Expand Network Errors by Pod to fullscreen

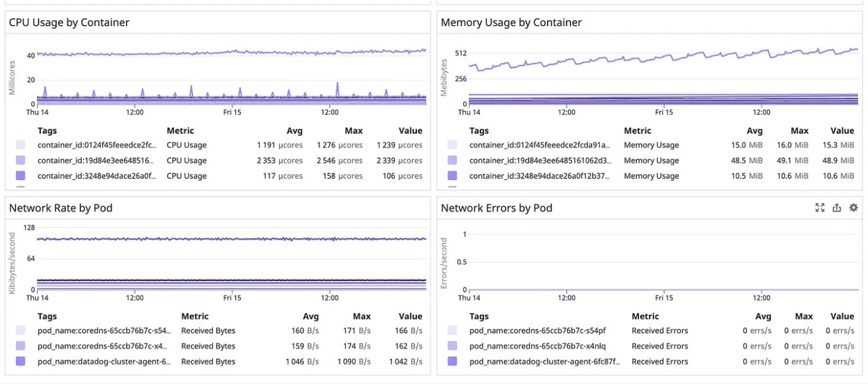point(820,207)
